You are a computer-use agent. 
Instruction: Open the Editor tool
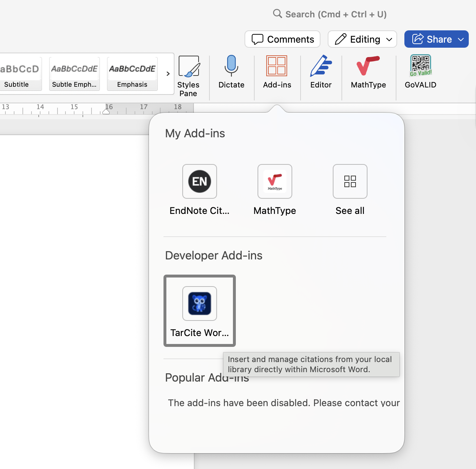coord(321,72)
